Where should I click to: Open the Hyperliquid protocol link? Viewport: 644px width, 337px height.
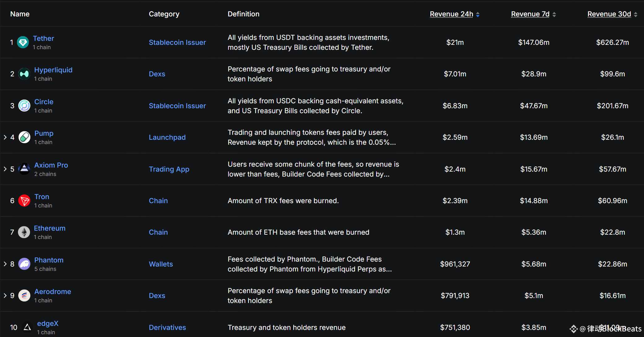(53, 70)
